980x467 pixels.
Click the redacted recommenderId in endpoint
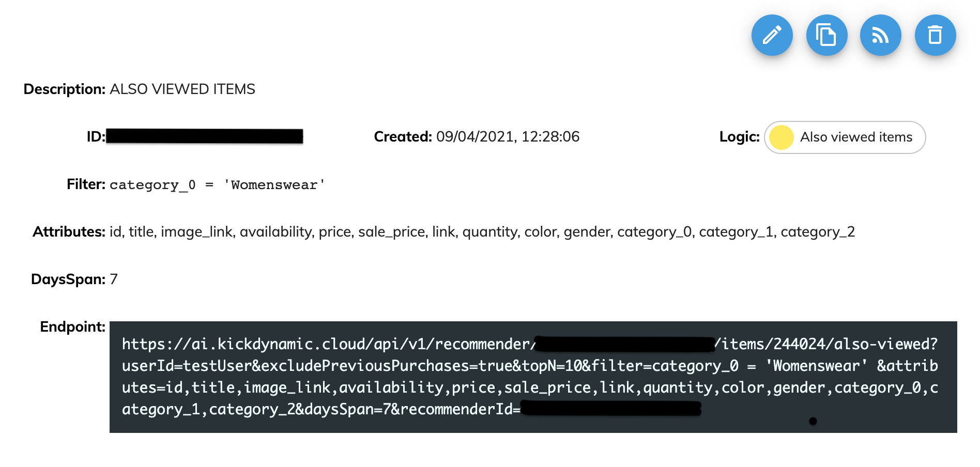[x=611, y=409]
